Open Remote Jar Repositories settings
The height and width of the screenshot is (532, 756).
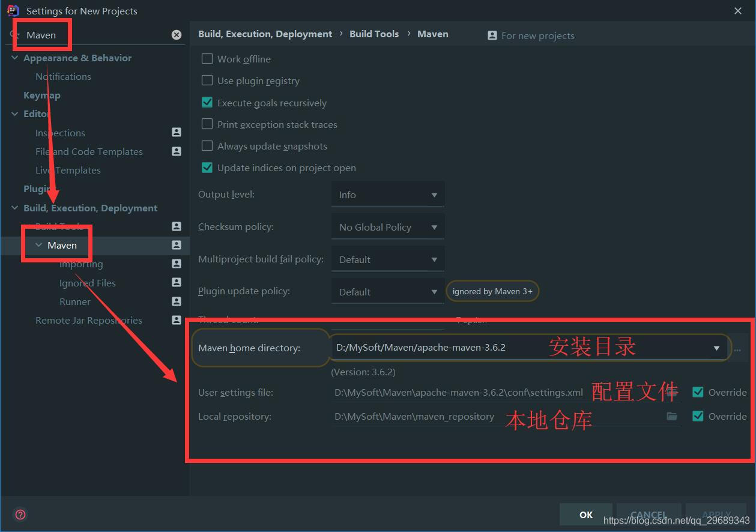click(89, 320)
